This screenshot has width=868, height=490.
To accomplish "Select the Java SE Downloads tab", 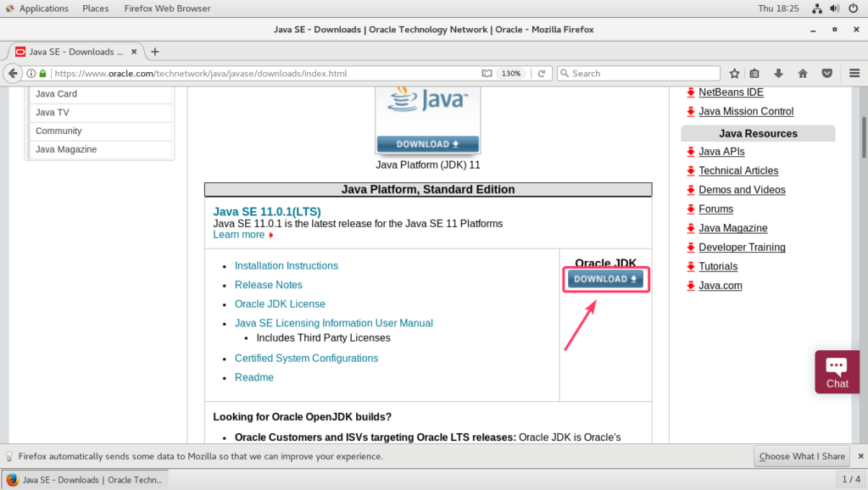I will click(x=72, y=51).
